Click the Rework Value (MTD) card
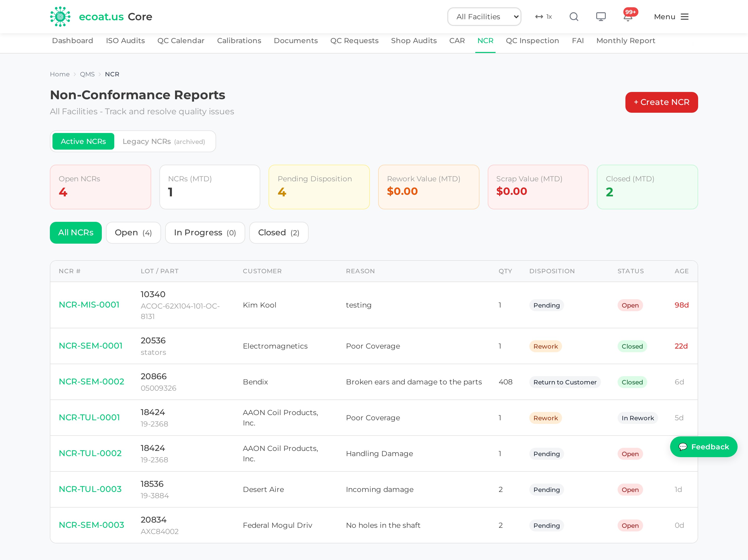 point(429,187)
